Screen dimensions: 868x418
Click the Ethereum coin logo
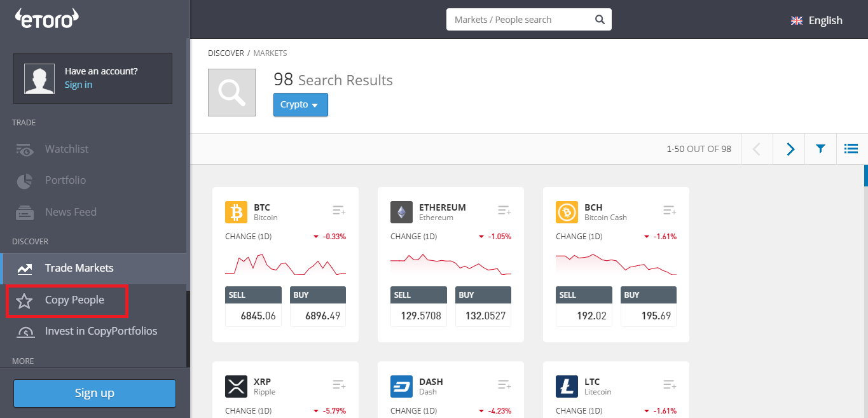401,212
